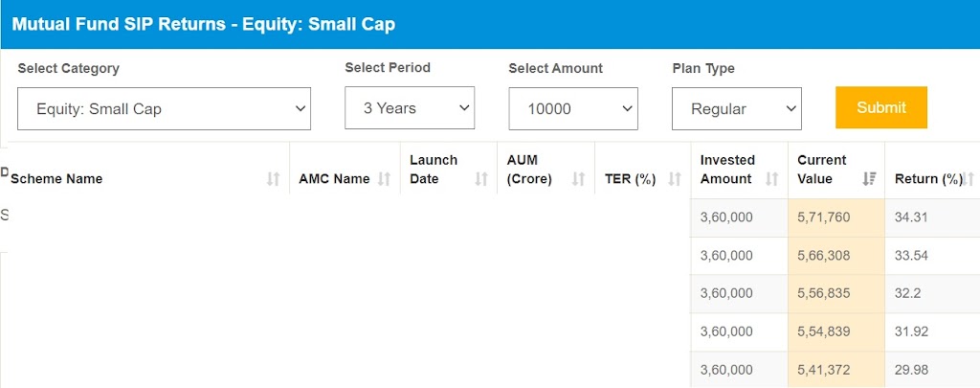This screenshot has height=388, width=980.
Task: Click Scheme Name column header
Action: (x=56, y=179)
